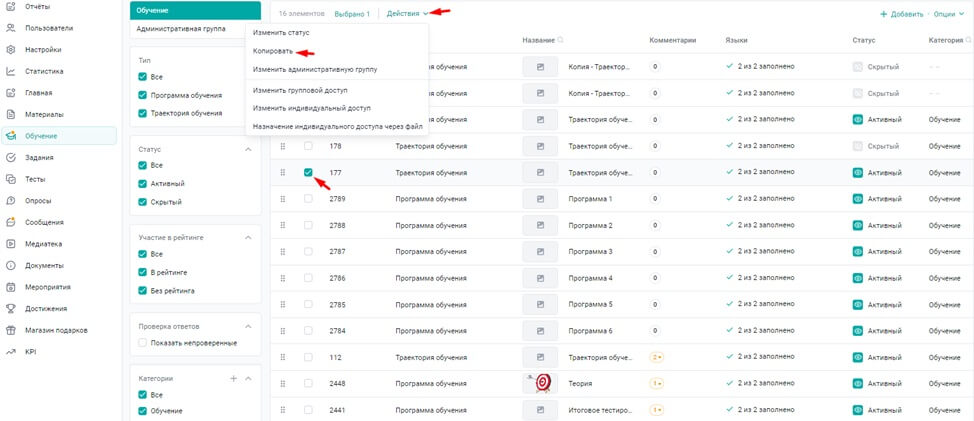Open the Действия dropdown
The image size is (974, 421).
pyautogui.click(x=407, y=14)
